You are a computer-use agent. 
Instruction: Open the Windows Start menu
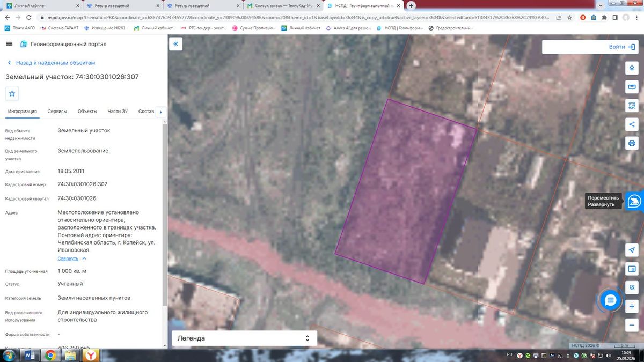coord(9,355)
